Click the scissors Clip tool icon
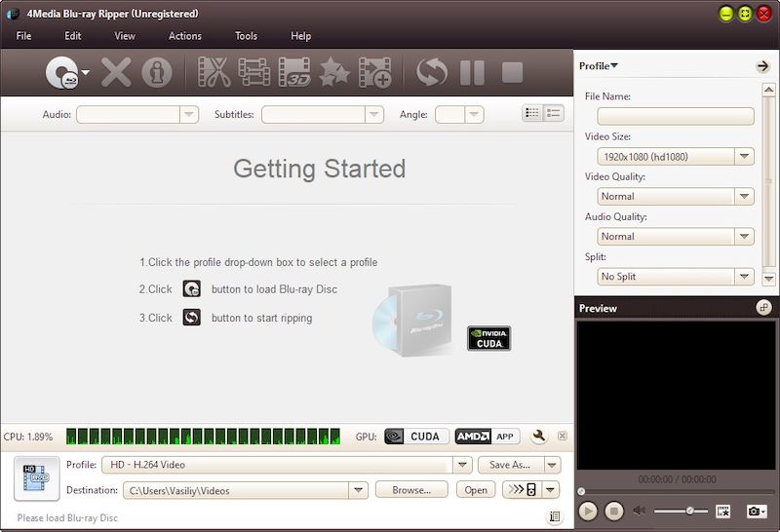 (x=214, y=73)
